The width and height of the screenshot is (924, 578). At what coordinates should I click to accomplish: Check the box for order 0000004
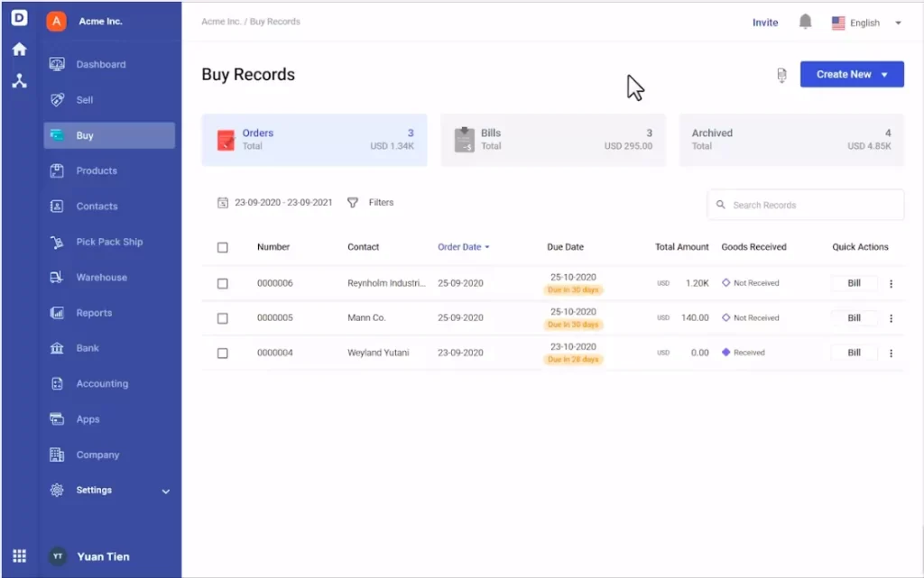click(222, 353)
